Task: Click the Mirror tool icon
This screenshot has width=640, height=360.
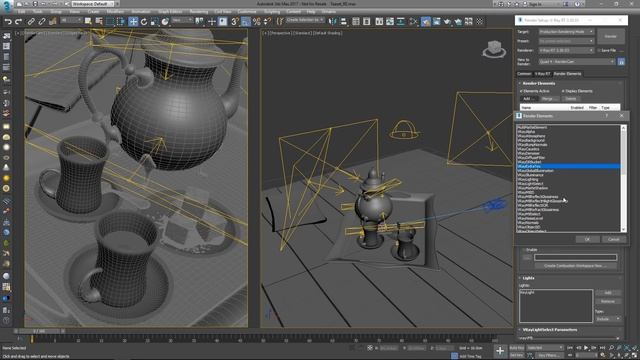Action: tap(333, 21)
